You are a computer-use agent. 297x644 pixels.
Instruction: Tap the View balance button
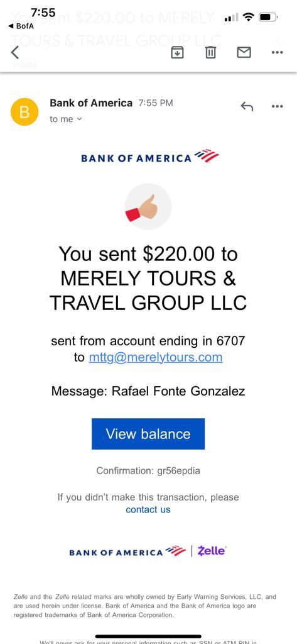coord(148,434)
